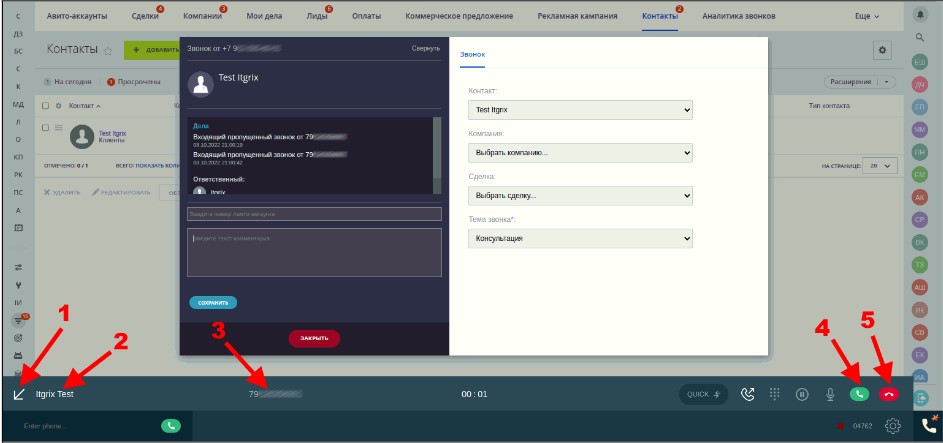Select the ЕШ user avatar in the right sidebar
Image resolution: width=943 pixels, height=443 pixels.
pos(920,63)
